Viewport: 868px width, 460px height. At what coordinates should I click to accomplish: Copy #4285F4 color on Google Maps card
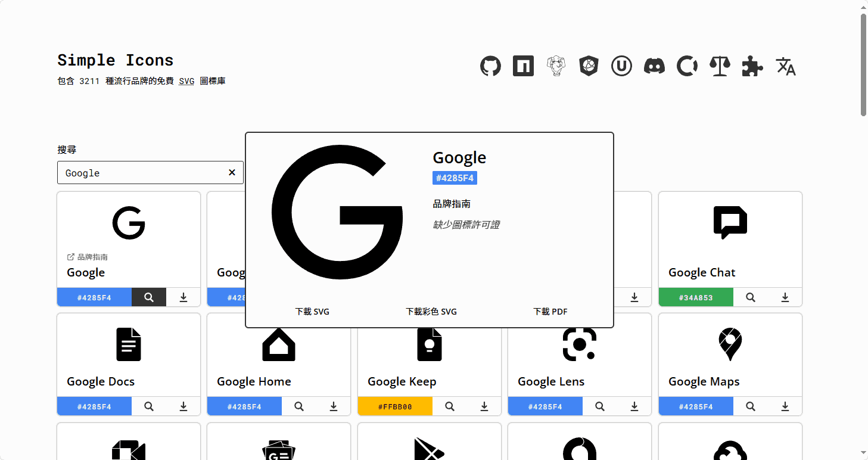click(696, 406)
